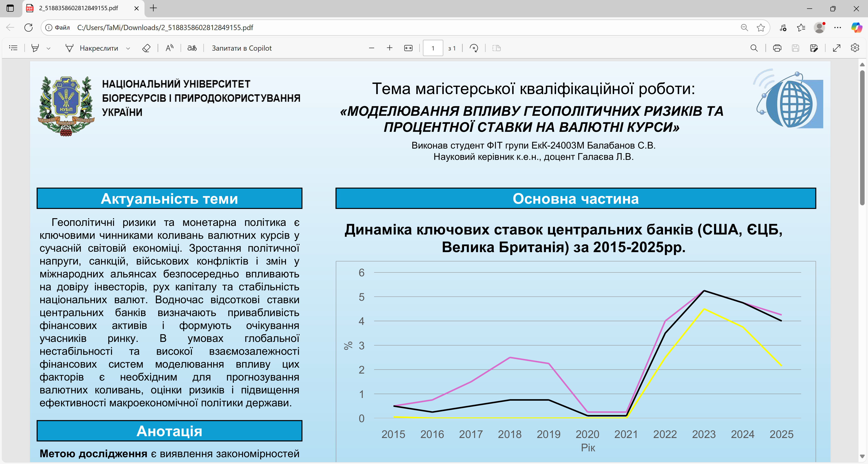
Task: Expand the Накреслити draw options chevron
Action: 128,49
